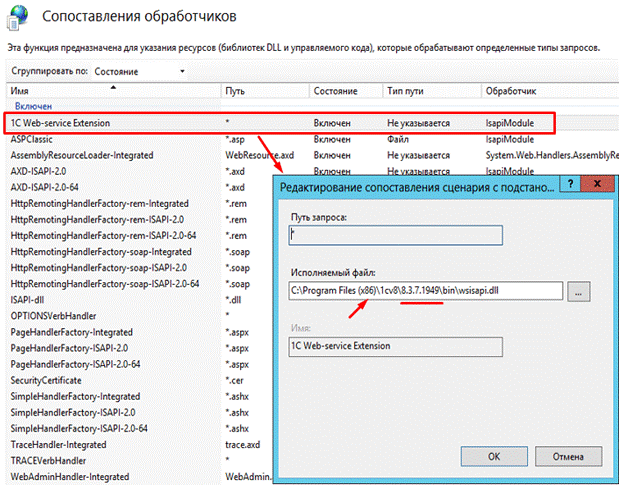Viewport: 619px width, 485px height.
Task: Sort by the Имя column header
Action: click(x=113, y=91)
